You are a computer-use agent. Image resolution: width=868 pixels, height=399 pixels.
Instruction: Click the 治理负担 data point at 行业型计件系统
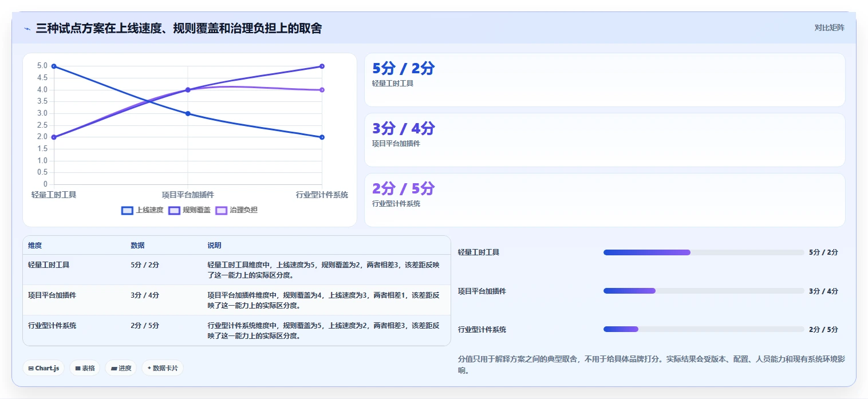tap(322, 90)
